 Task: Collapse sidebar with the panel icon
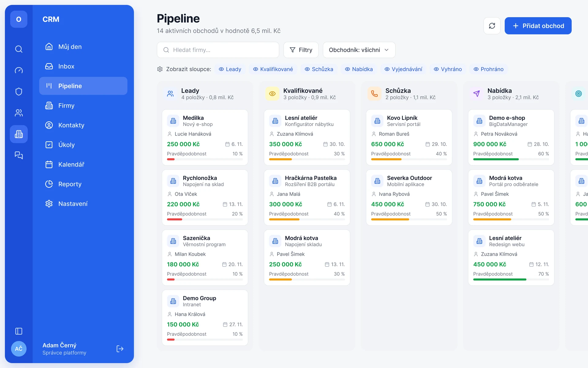(19, 331)
